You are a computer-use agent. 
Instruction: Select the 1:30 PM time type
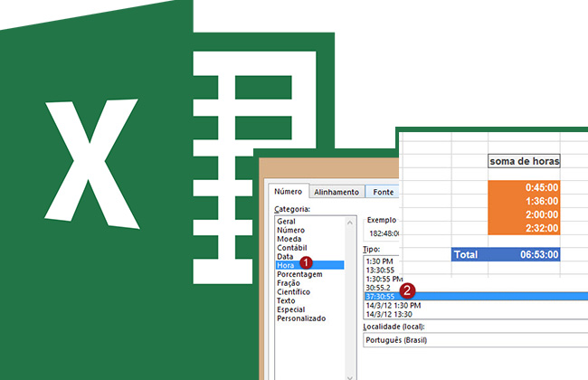[380, 261]
